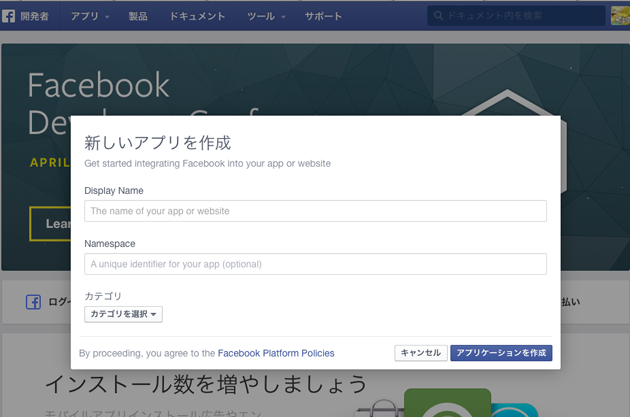Click the Facebook logo in top bar

(x=9, y=16)
